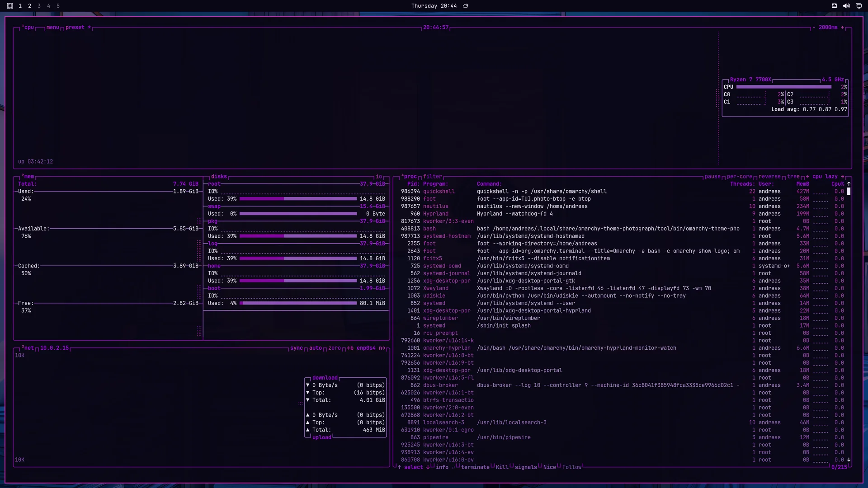Click the Omarchy launcher icon beside workspace 1
This screenshot has height=488, width=868.
coord(10,6)
